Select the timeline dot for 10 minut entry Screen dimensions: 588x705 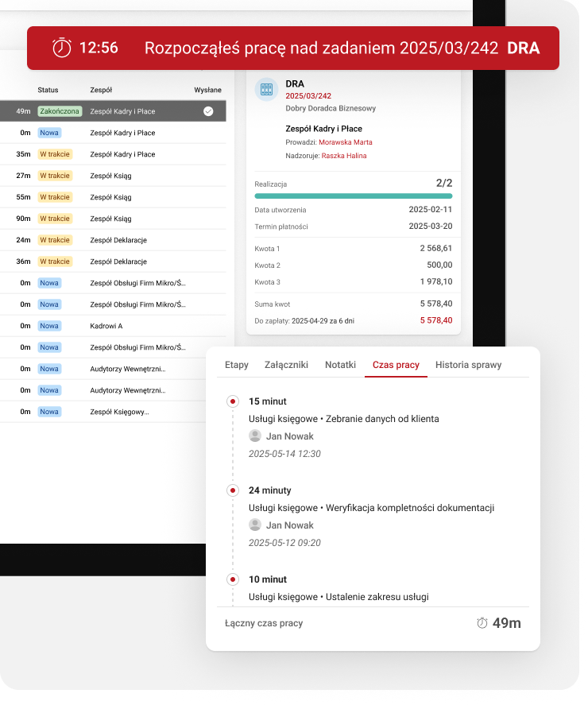[232, 579]
